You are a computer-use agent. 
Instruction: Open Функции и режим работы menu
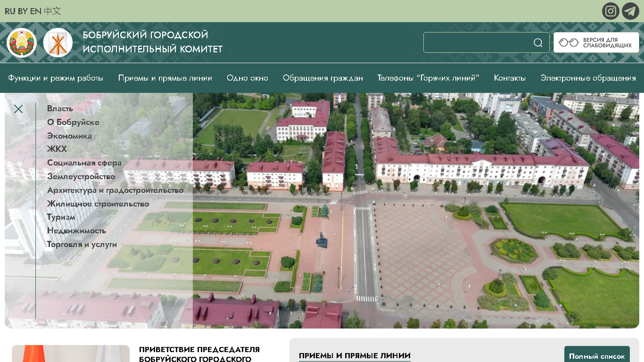point(56,78)
